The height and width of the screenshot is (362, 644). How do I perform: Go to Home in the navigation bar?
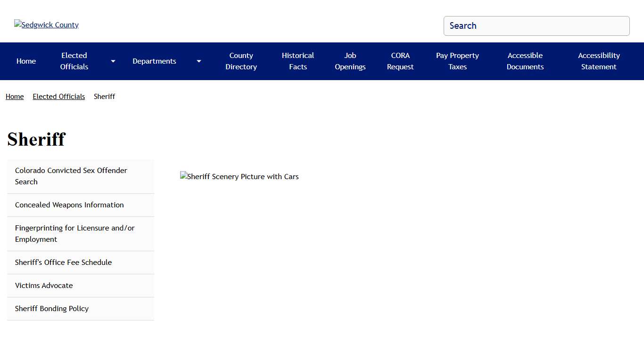pyautogui.click(x=26, y=61)
